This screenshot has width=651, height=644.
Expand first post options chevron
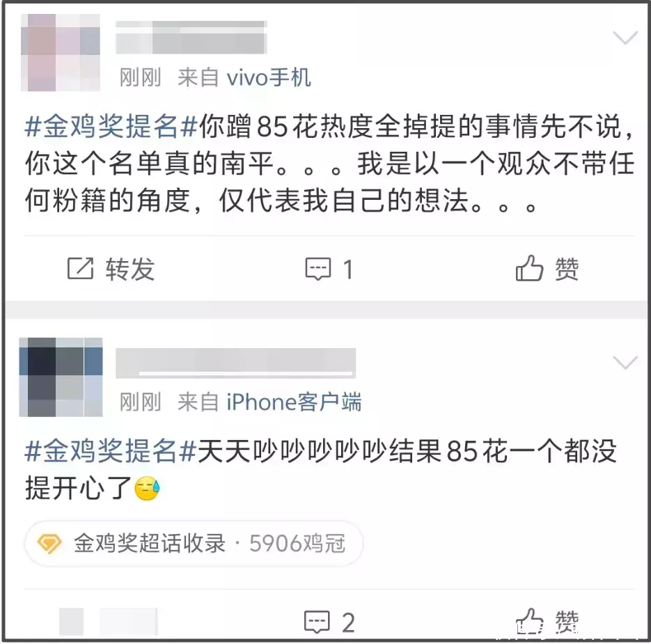click(x=625, y=38)
